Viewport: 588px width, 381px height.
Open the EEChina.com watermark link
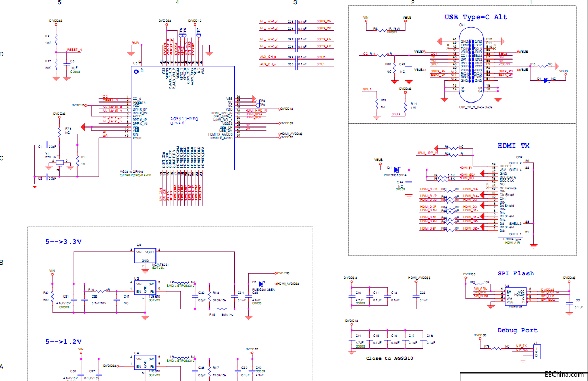coord(564,374)
